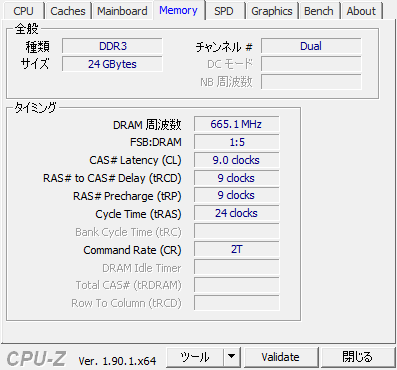
Task: Click the Validate button
Action: pyautogui.click(x=281, y=357)
